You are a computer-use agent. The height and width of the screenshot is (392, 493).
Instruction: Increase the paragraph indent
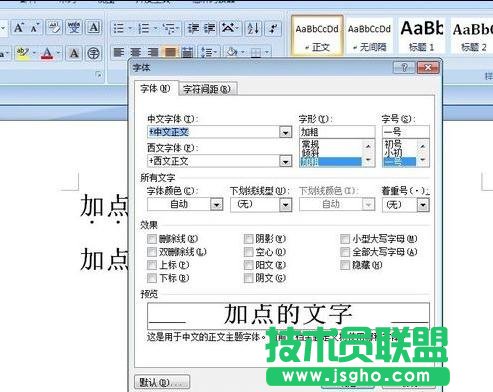[210, 28]
